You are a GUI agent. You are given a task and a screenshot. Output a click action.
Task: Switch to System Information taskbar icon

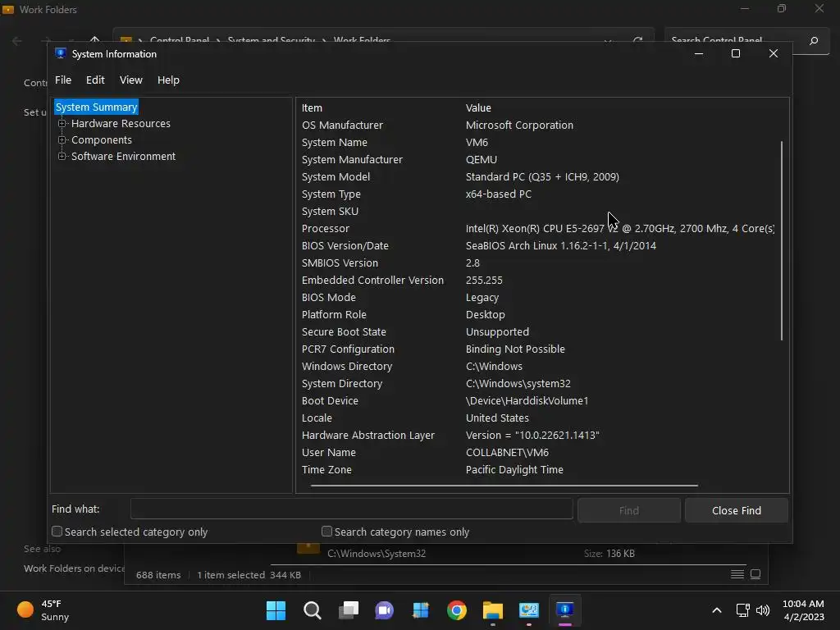564,610
